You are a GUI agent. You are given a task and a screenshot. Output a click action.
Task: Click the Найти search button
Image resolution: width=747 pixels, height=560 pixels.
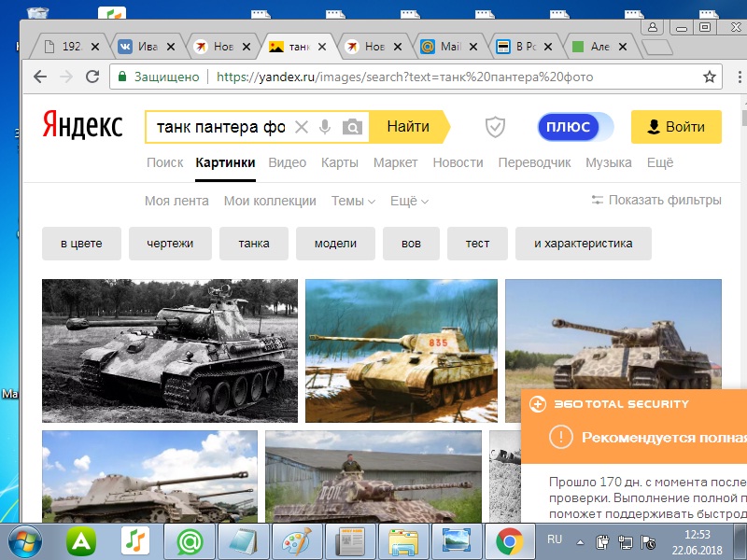point(409,127)
